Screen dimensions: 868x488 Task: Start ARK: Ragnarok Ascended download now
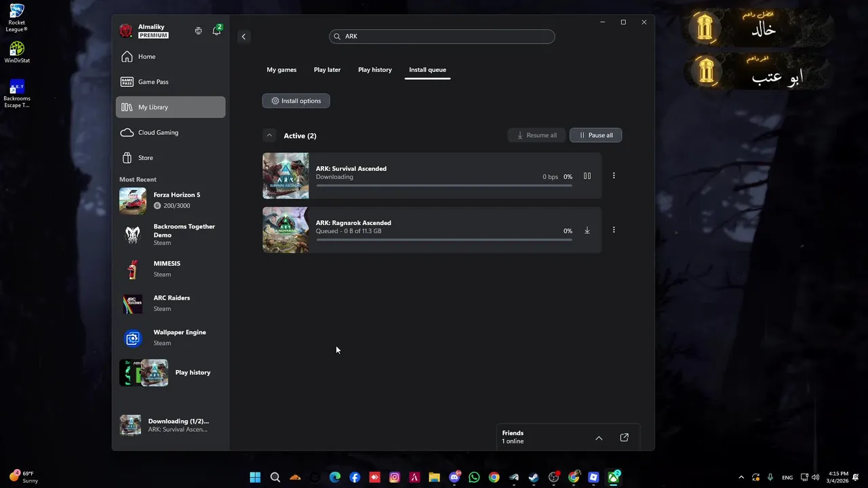[587, 230]
